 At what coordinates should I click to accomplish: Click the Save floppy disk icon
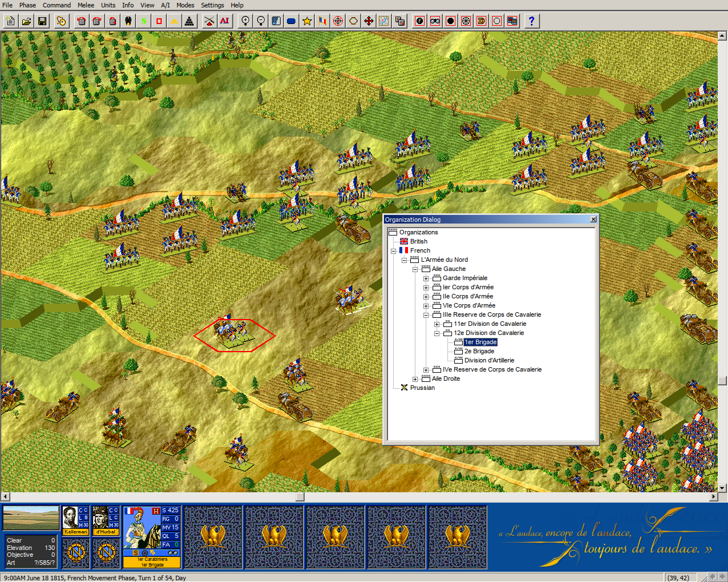tap(42, 21)
